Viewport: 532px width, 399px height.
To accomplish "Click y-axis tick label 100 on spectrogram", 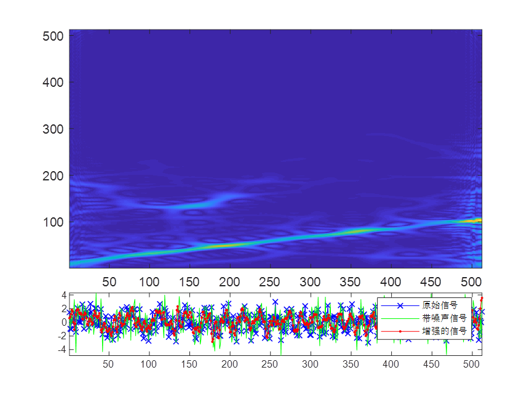I will pyautogui.click(x=54, y=222).
